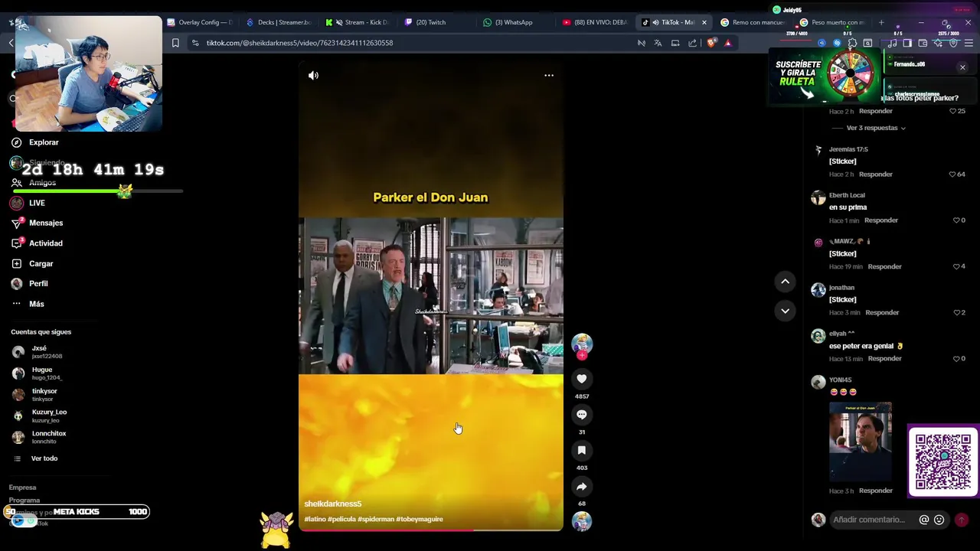
Task: Open emoji picker in comment box
Action: pyautogui.click(x=939, y=520)
